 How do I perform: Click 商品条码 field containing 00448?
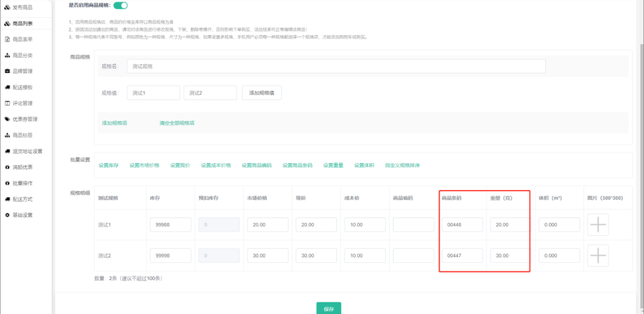coord(462,225)
